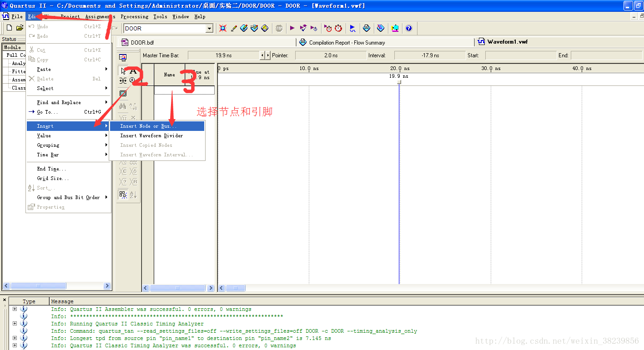This screenshot has height=350, width=644.
Task: Select the Zoom tool magnifier
Action: (132, 80)
